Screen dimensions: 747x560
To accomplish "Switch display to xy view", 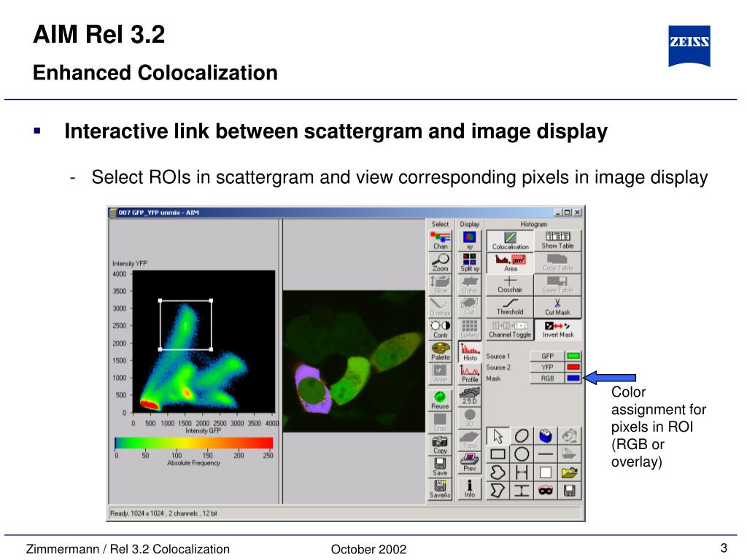I will [x=470, y=241].
